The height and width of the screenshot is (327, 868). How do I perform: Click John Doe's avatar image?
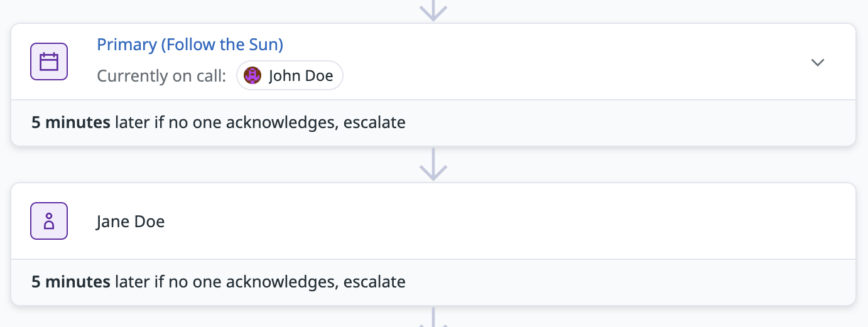click(x=252, y=76)
